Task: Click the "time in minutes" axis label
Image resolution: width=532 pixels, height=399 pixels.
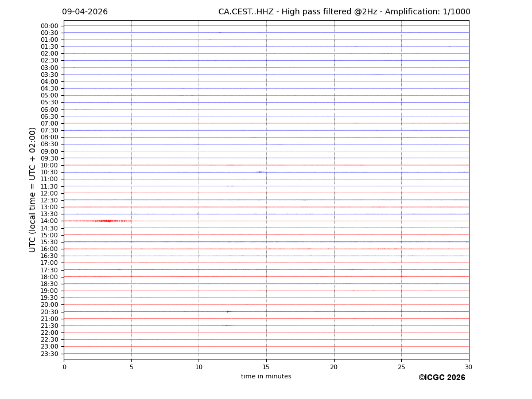Action: [266, 377]
